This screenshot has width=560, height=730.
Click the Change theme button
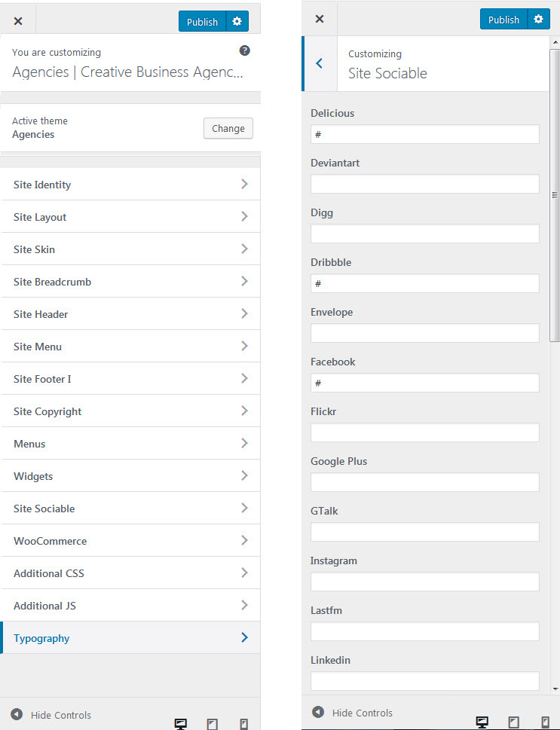[228, 128]
